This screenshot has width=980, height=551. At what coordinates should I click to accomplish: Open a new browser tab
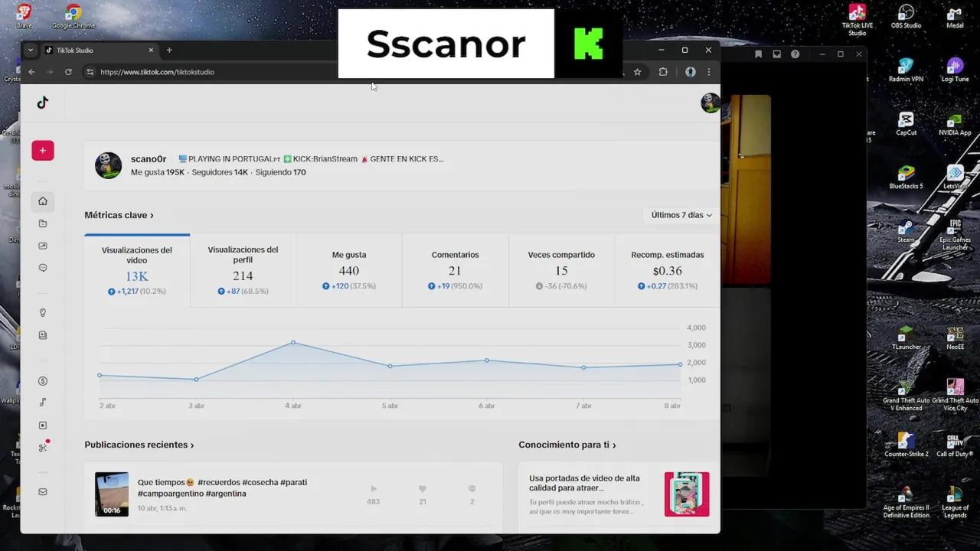[x=169, y=51]
